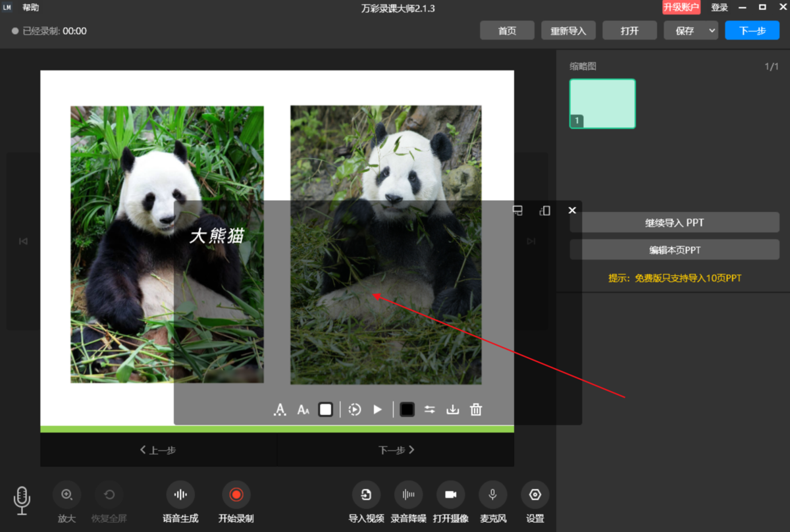Pick the white text color swatch

click(325, 410)
